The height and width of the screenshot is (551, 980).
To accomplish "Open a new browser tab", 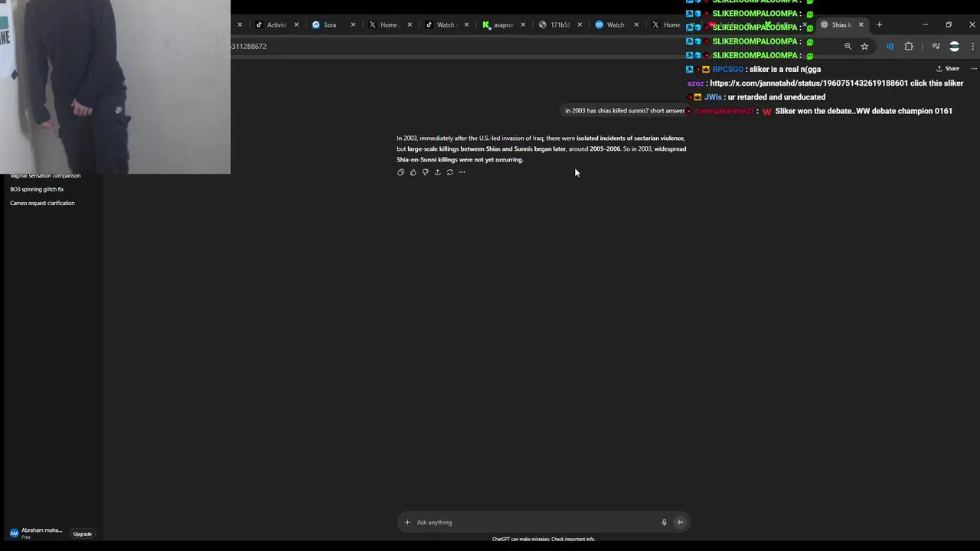I will coord(879,24).
